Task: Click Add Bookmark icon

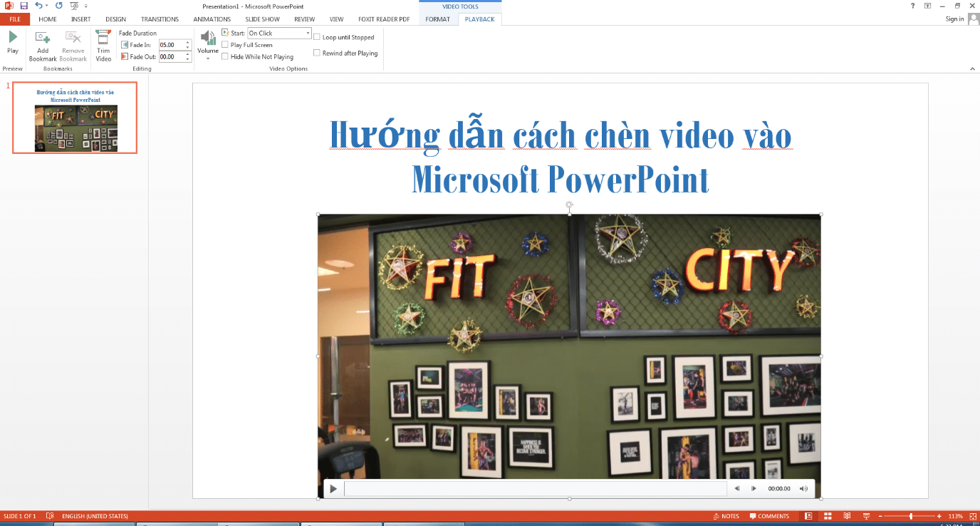Action: (43, 38)
